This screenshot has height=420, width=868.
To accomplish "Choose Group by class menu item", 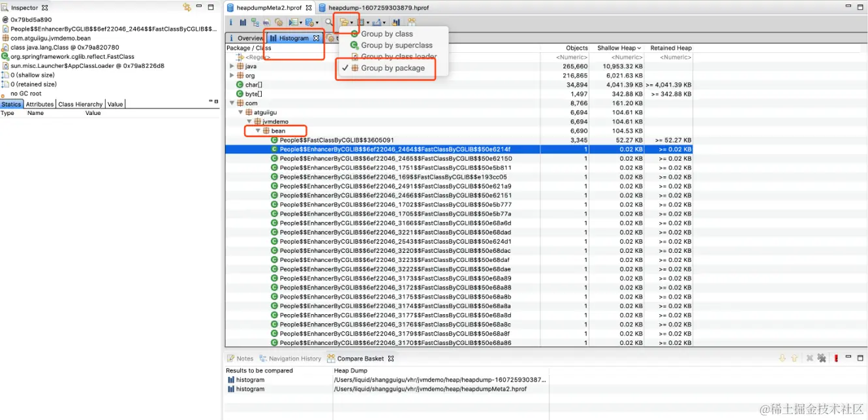I will tap(387, 34).
